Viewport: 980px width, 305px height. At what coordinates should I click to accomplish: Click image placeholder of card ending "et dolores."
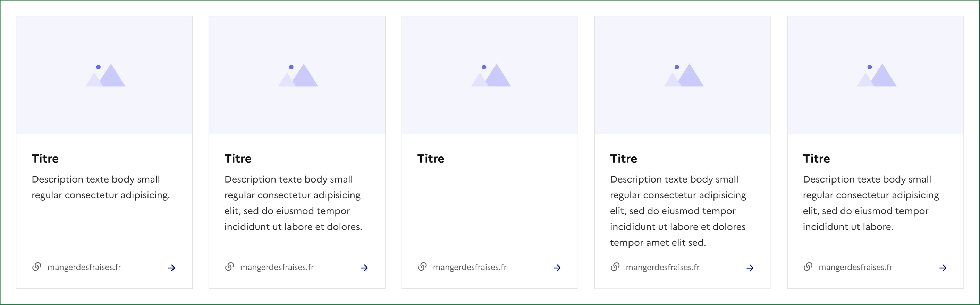pyautogui.click(x=297, y=75)
